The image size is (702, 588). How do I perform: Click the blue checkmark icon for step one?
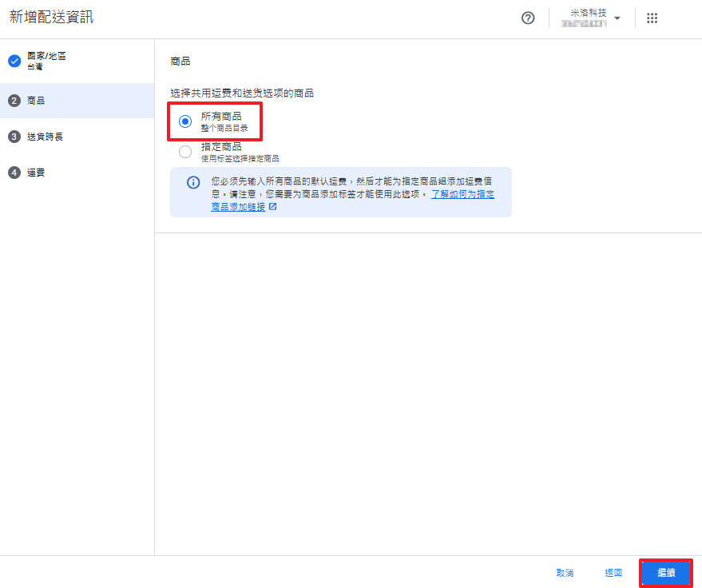(x=14, y=62)
